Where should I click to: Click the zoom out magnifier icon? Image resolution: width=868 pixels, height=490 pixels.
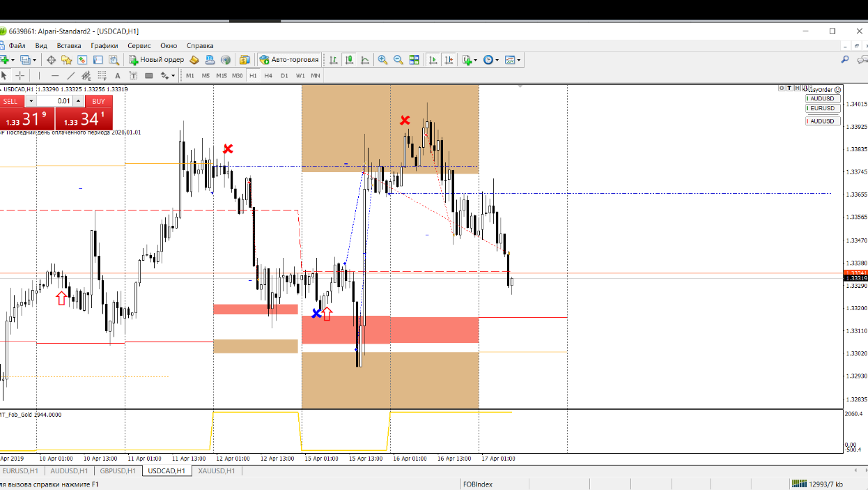pos(398,60)
